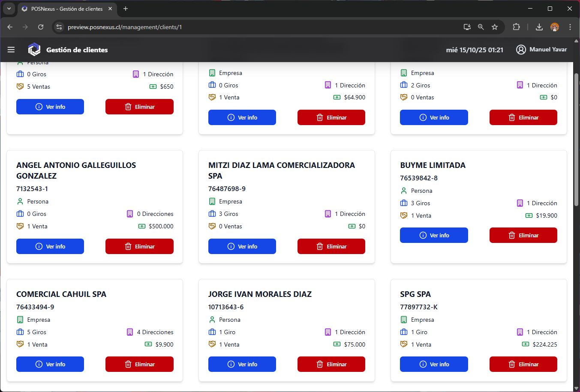Screen dimensions: 580x392
Task: Click the URL address bar field
Action: tap(257, 27)
